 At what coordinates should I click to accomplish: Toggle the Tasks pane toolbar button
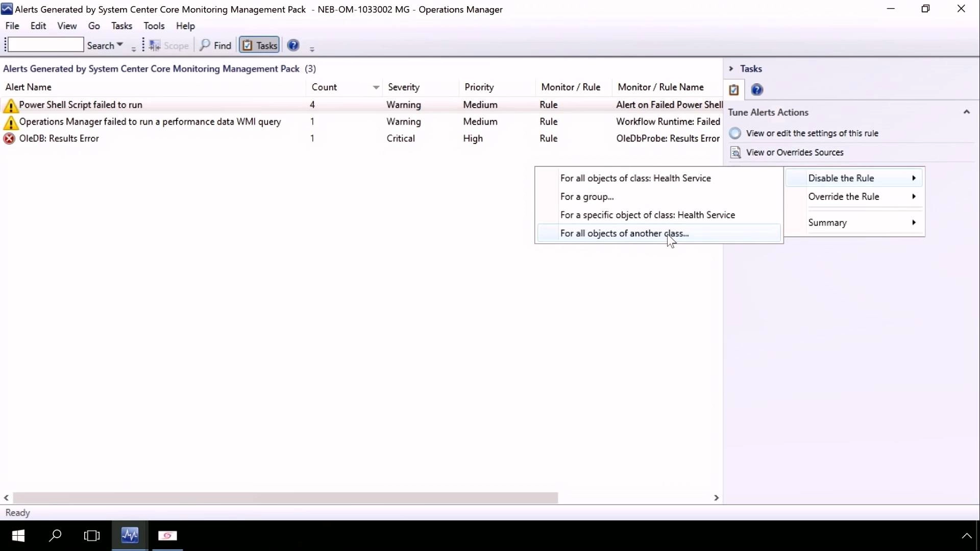(x=259, y=45)
